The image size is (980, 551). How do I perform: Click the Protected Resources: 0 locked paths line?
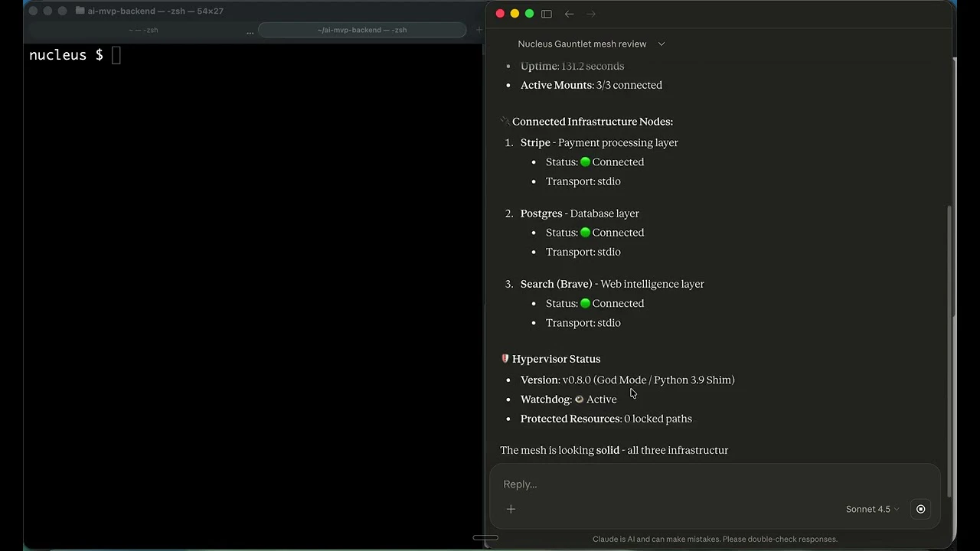606,419
